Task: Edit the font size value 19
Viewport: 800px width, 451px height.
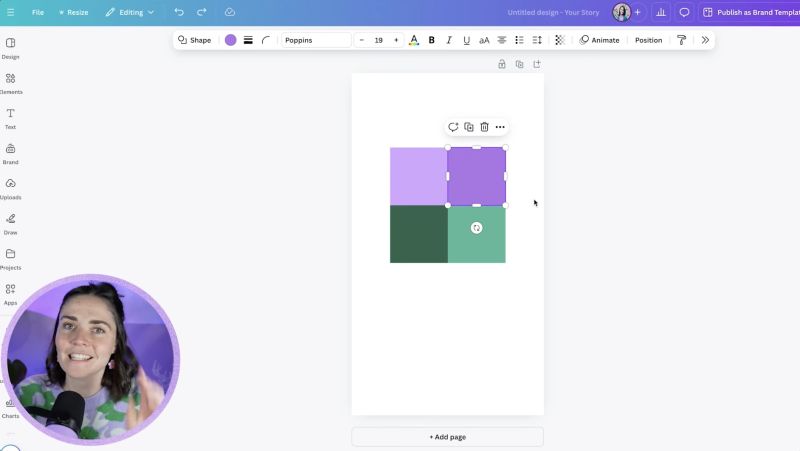Action: click(379, 40)
